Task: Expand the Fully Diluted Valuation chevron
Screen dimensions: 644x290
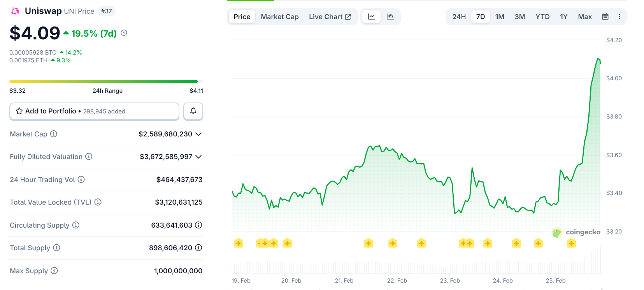Action: (x=198, y=157)
